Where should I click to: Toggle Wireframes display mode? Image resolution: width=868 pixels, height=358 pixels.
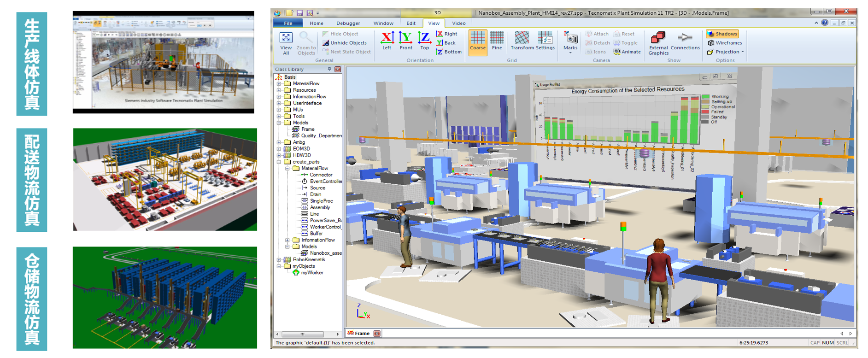[x=725, y=43]
